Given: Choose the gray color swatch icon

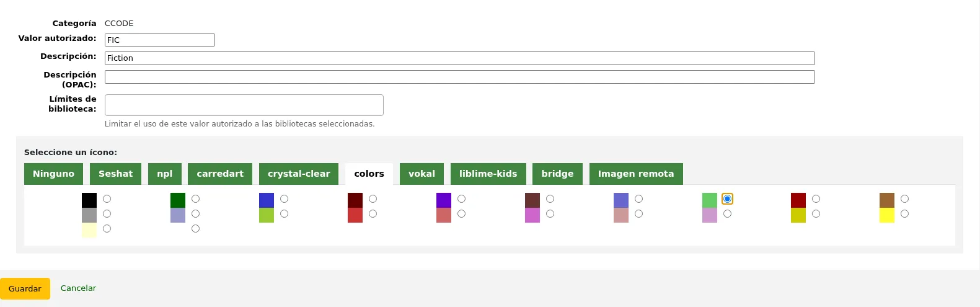Looking at the screenshot, I should pos(89,215).
